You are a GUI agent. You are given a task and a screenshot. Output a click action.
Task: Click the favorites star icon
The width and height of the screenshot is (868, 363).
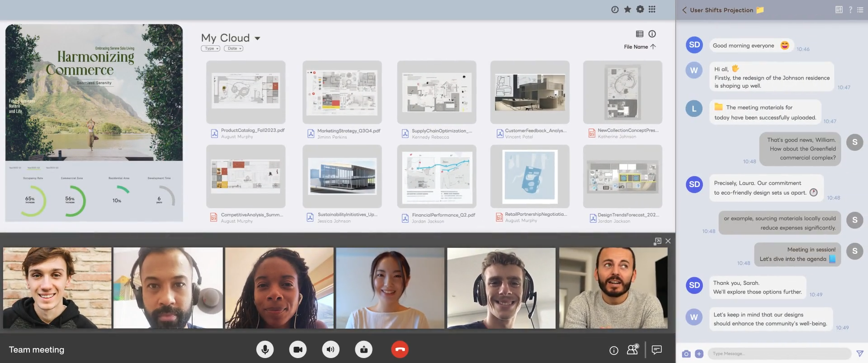[627, 9]
